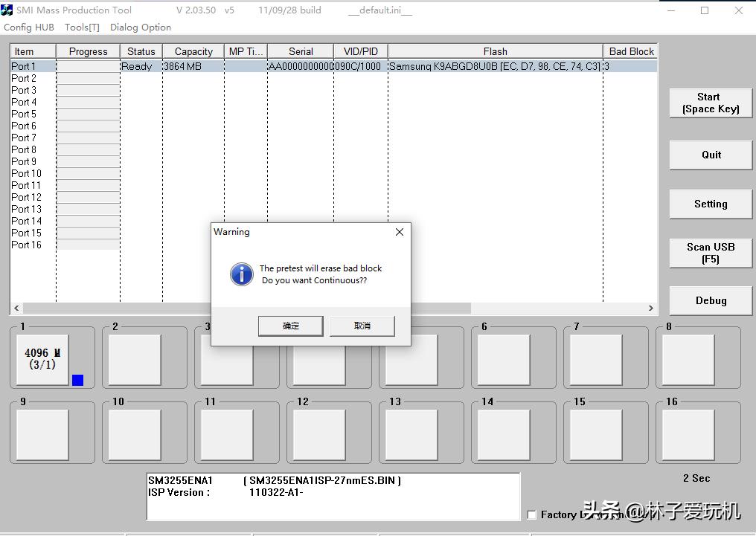The image size is (756, 536).
Task: Click the Debug button
Action: click(711, 300)
